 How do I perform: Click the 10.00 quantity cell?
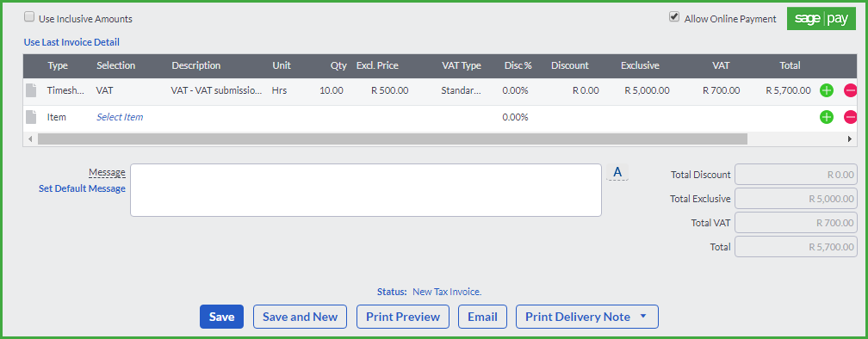[x=331, y=90]
